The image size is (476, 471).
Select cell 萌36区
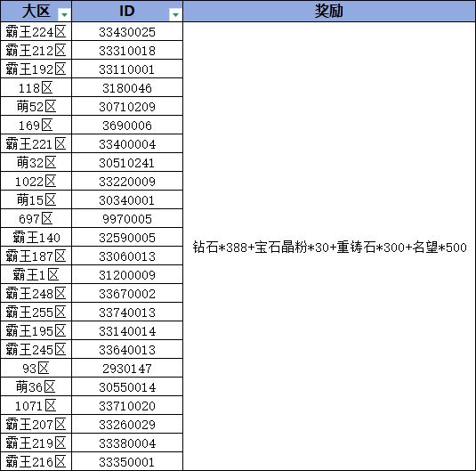point(36,386)
